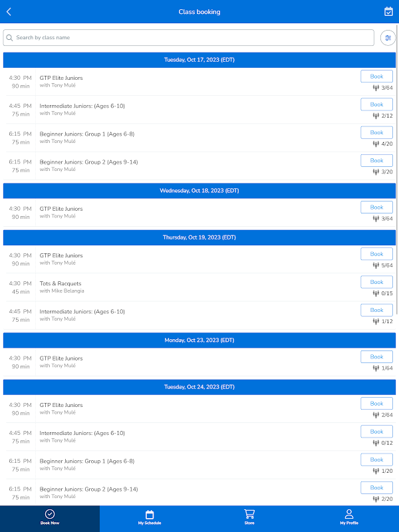Book Beginner Juniors Group 2 on Oct 24
Viewport: 399px width, 532px height.
(376, 487)
